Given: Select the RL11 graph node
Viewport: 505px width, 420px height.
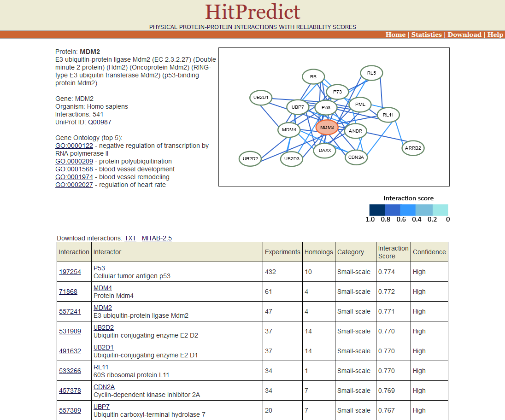Looking at the screenshot, I should click(388, 115).
